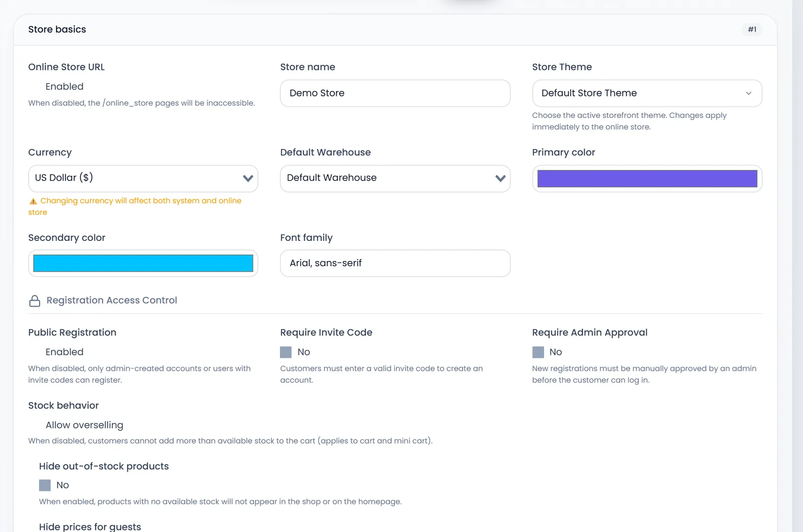This screenshot has width=803, height=532.
Task: Click the currency change warning text
Action: [135, 206]
